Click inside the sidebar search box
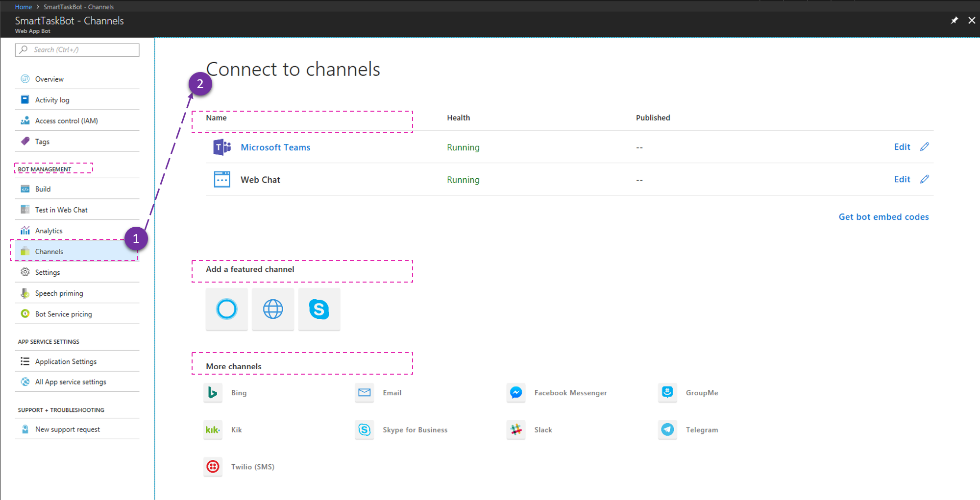980x500 pixels. pyautogui.click(x=77, y=49)
